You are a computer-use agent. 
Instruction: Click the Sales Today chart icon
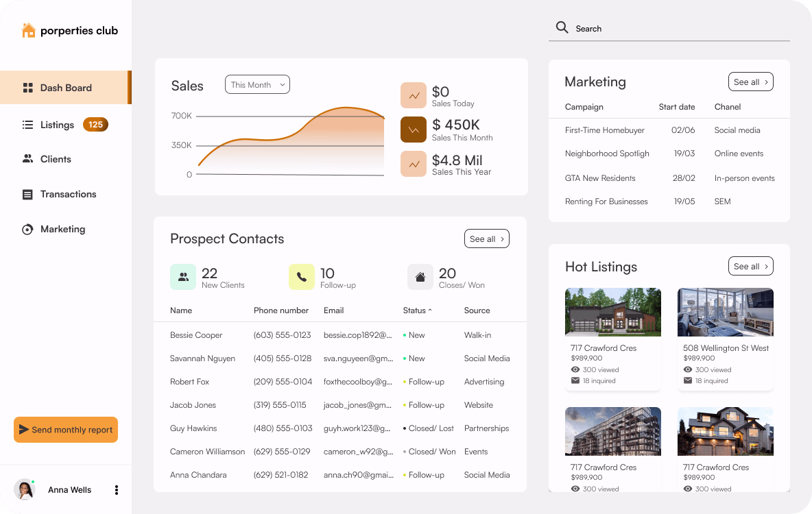[x=414, y=95]
